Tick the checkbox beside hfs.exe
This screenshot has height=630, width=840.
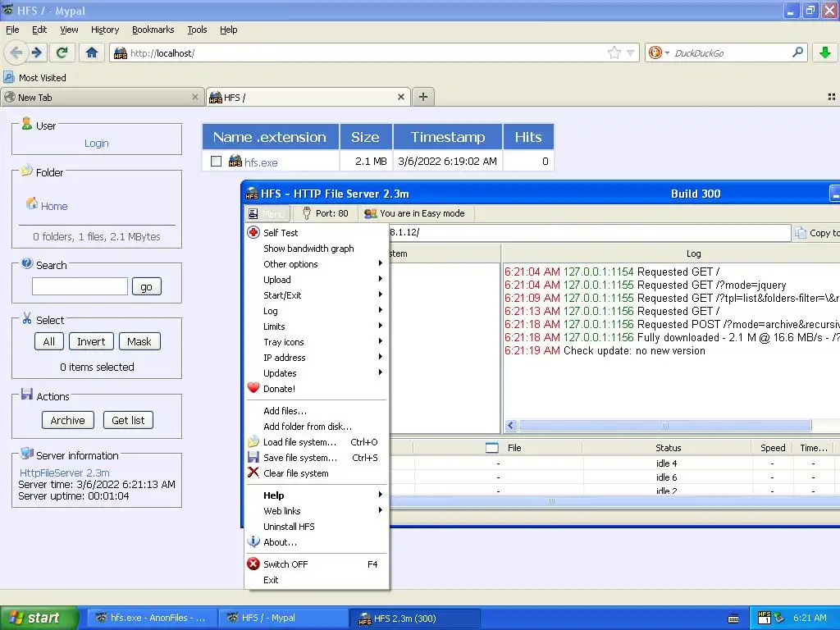[x=217, y=162]
